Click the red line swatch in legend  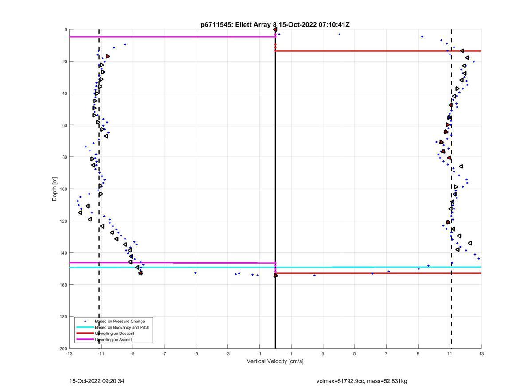pos(85,334)
